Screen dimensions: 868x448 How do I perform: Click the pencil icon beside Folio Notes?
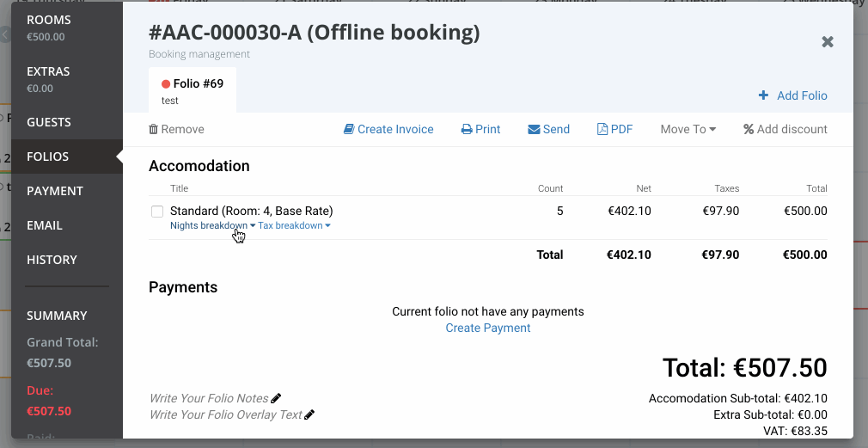coord(276,397)
